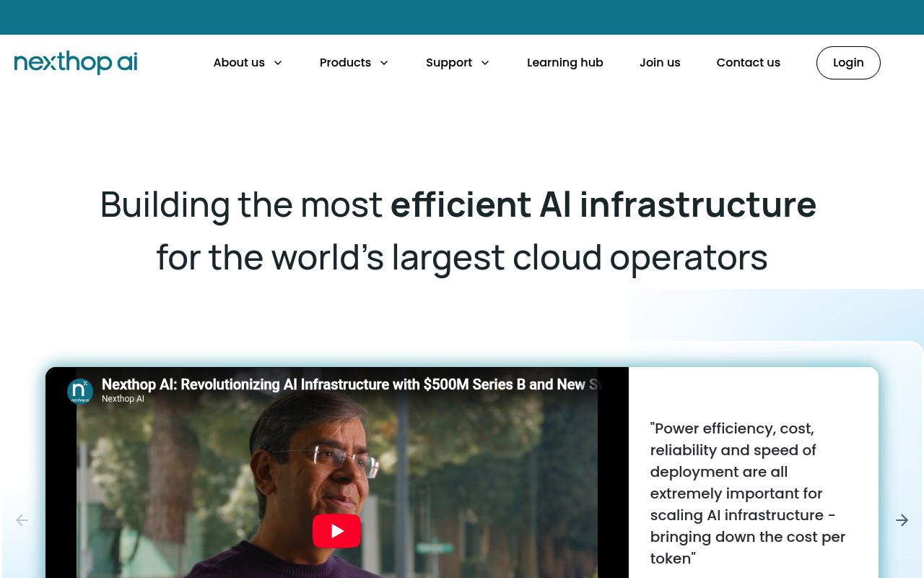This screenshot has width=924, height=578.
Task: Play the YouTube video
Action: tap(336, 531)
